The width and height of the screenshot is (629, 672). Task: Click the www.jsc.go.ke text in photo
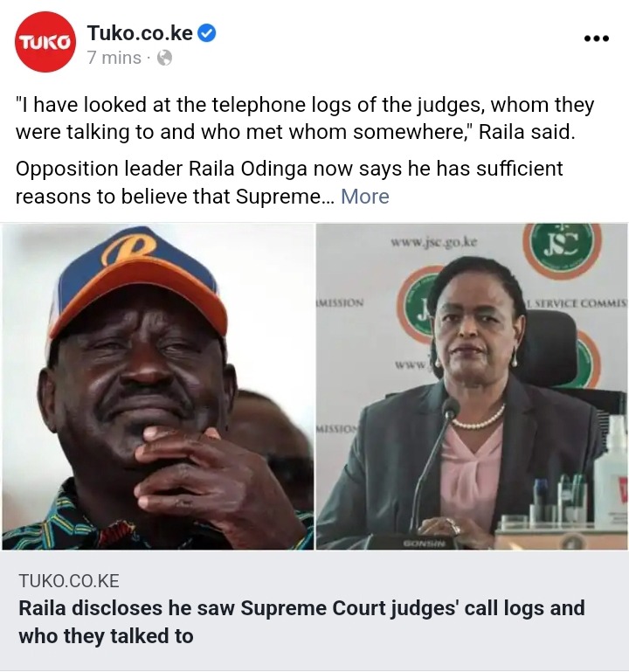433,242
